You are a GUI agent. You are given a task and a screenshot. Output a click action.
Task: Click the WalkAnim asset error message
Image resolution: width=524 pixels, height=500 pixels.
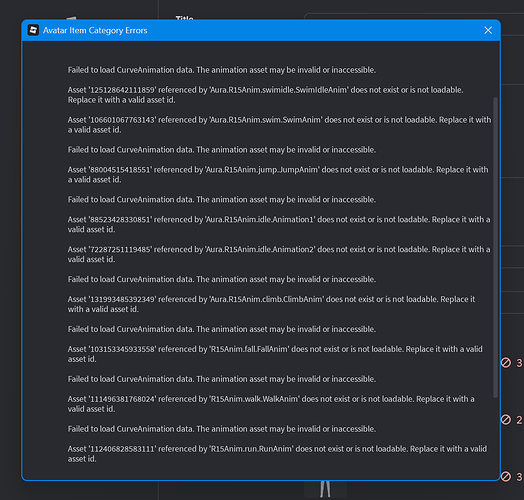coord(271,404)
